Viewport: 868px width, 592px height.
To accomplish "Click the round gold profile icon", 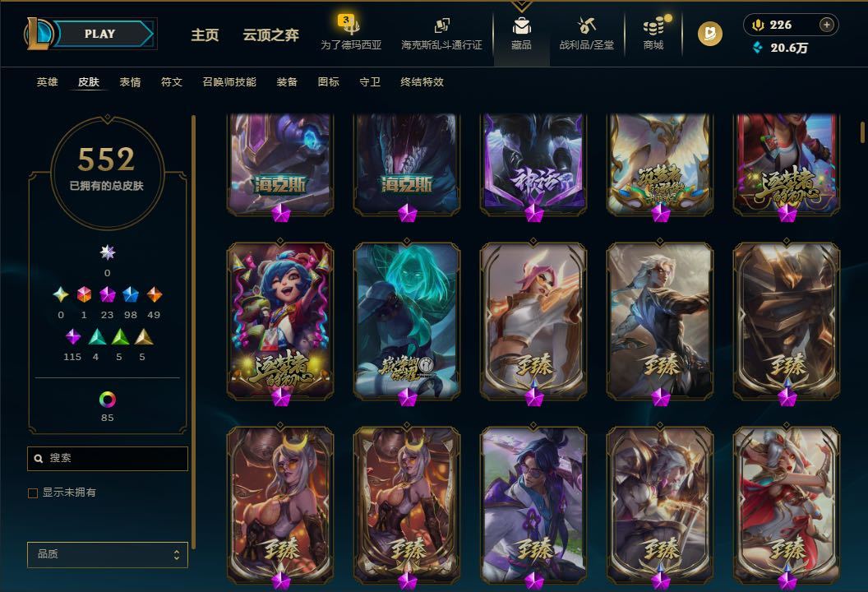I will pos(709,34).
